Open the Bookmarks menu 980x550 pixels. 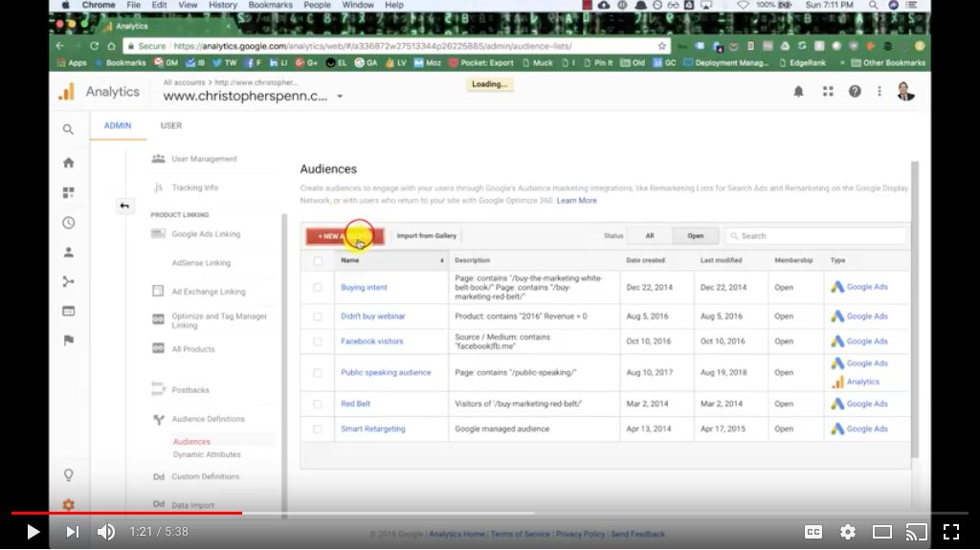click(x=270, y=5)
